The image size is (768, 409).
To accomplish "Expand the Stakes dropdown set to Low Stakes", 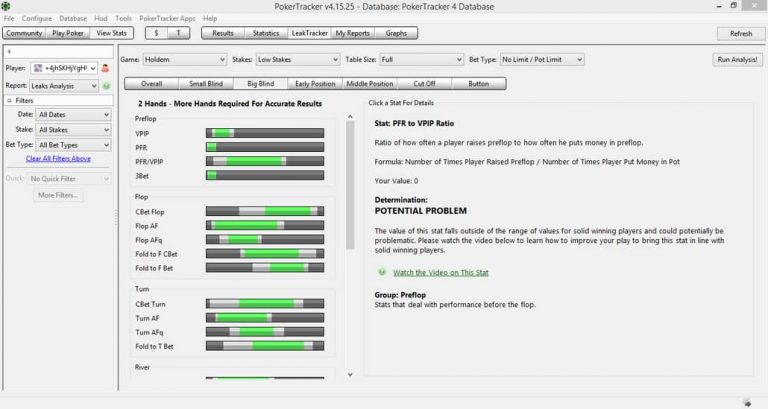I will pos(297,59).
